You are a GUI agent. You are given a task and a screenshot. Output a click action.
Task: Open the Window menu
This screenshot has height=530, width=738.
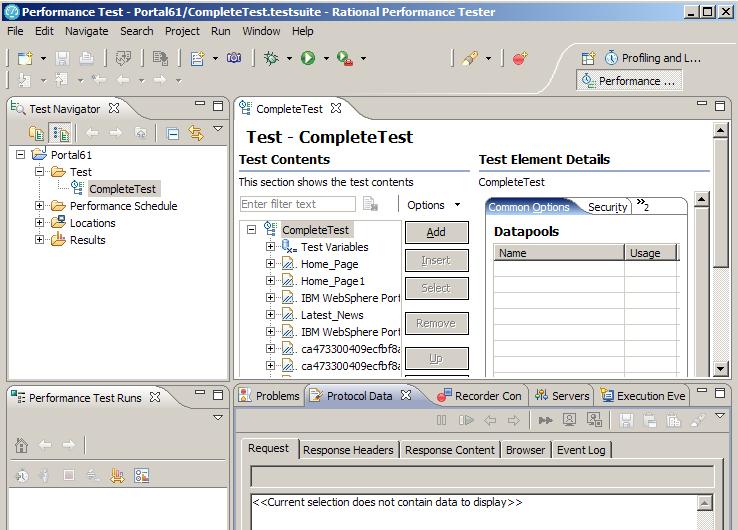pyautogui.click(x=261, y=31)
